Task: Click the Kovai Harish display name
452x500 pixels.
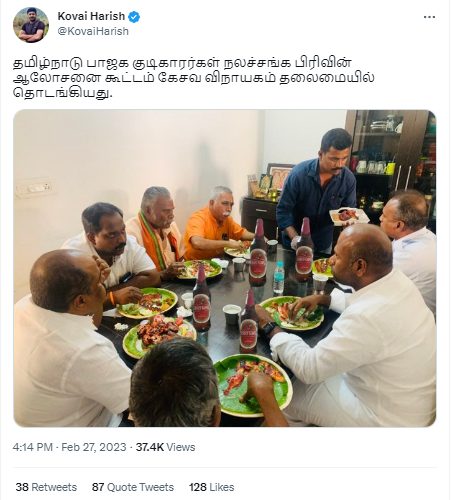Action: tap(91, 16)
